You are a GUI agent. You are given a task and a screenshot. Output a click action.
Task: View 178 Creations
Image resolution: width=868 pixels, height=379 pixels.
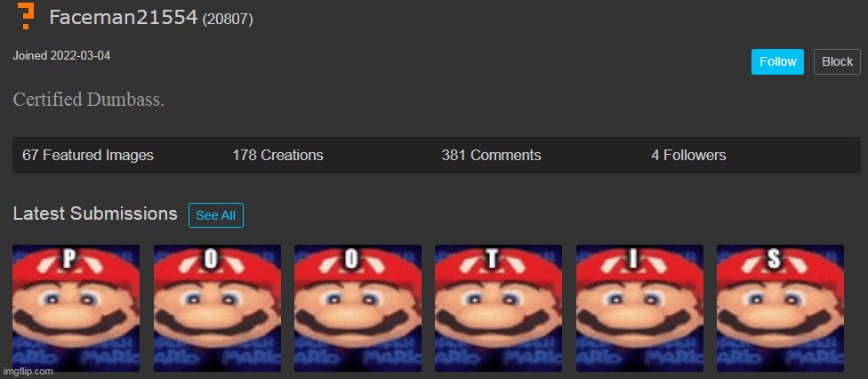coord(277,155)
